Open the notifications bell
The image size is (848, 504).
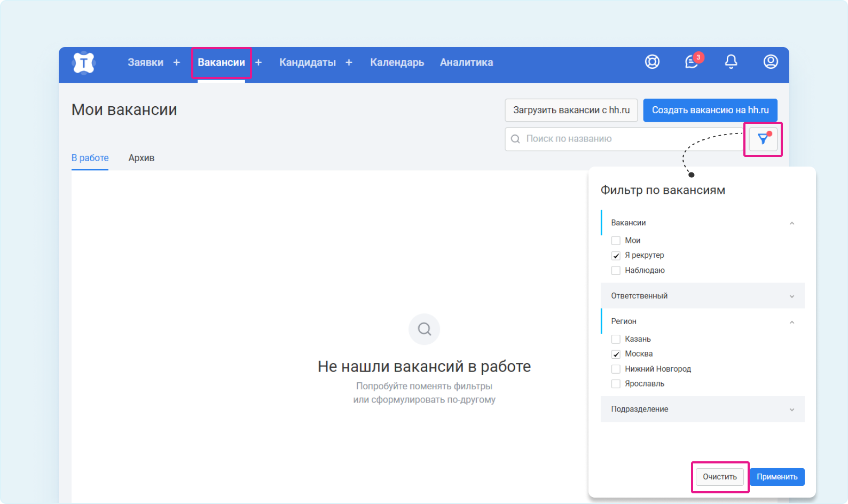pyautogui.click(x=731, y=62)
